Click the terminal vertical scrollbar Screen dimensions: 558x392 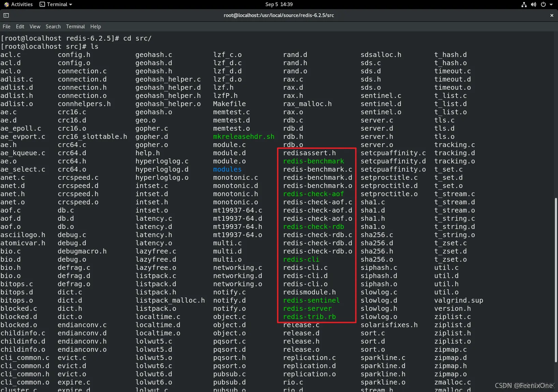click(x=556, y=280)
